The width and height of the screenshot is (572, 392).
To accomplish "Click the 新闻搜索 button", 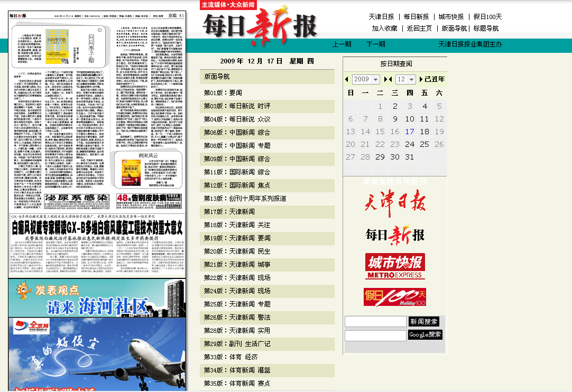I will coord(424,322).
